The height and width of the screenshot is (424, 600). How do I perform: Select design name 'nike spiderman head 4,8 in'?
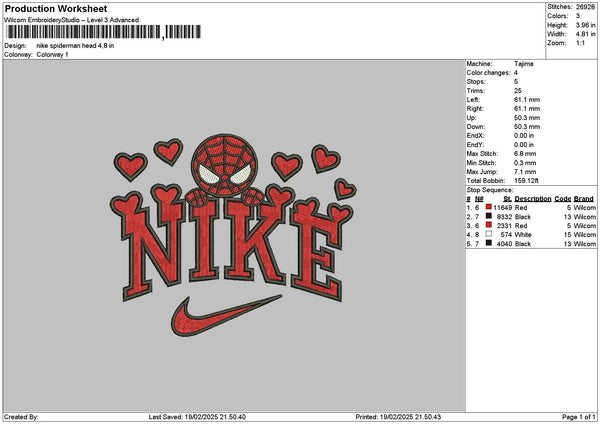click(x=75, y=46)
